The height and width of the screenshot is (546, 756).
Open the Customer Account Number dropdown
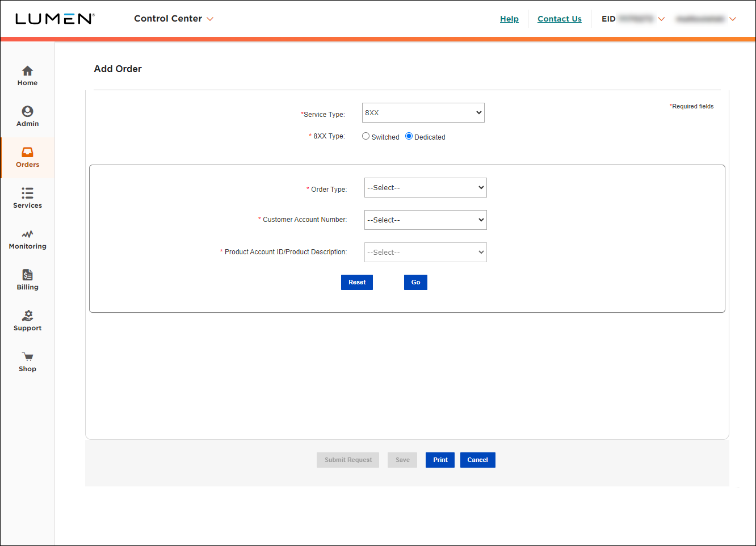point(426,220)
